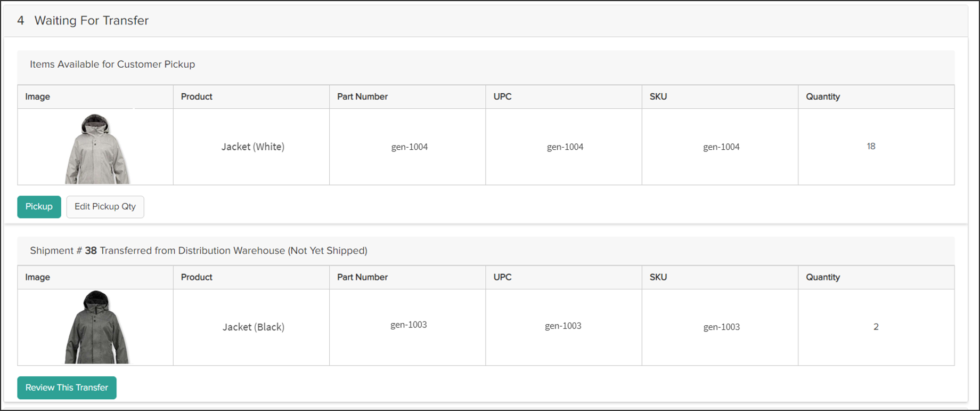The height and width of the screenshot is (411, 980).
Task: Select the black jacket thumbnail image
Action: [95, 327]
